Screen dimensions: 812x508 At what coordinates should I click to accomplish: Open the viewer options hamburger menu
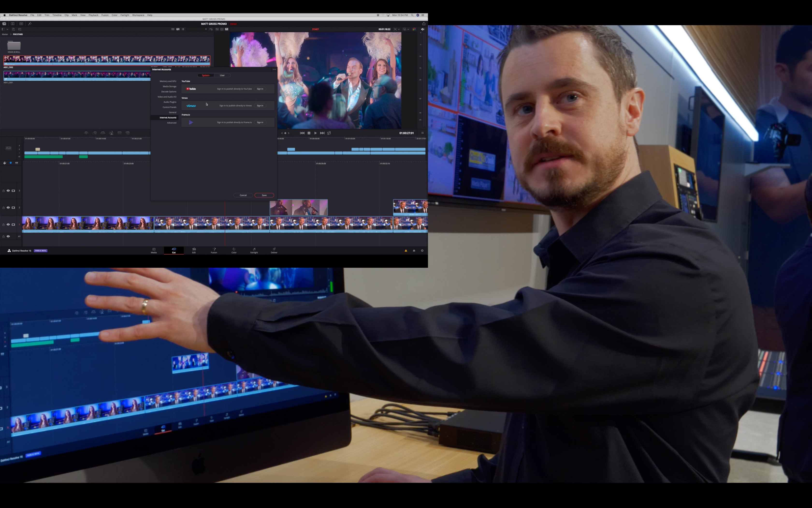[x=422, y=133]
